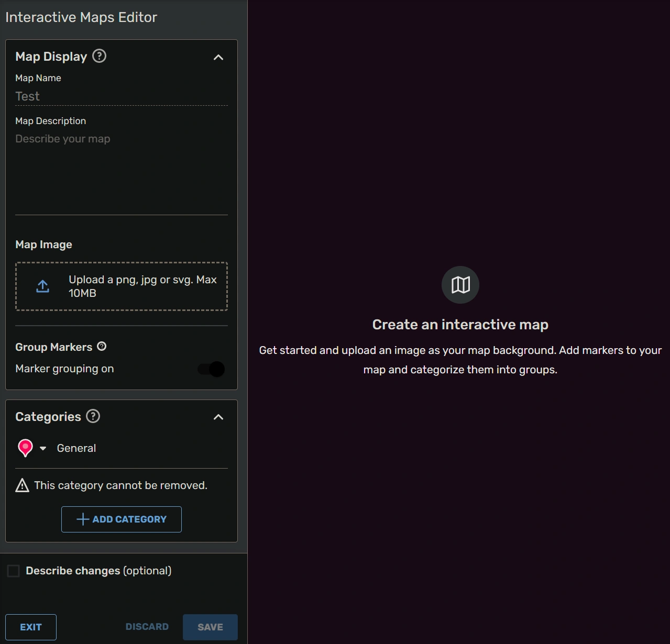Click the Map Description text area

(122, 173)
